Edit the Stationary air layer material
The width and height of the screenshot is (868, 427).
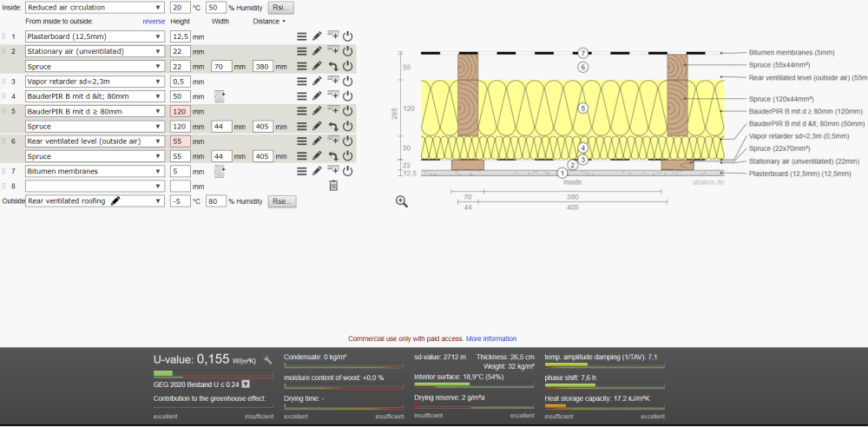tap(317, 51)
